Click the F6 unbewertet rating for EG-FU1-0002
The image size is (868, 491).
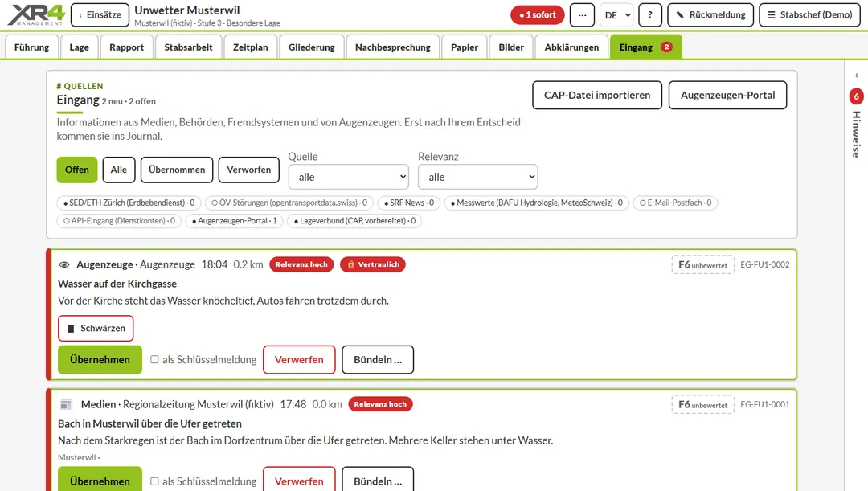[702, 264]
